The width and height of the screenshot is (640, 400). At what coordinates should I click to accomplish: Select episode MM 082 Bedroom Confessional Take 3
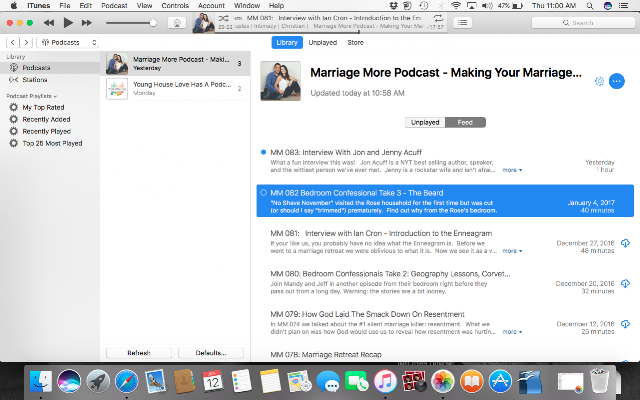click(x=445, y=200)
